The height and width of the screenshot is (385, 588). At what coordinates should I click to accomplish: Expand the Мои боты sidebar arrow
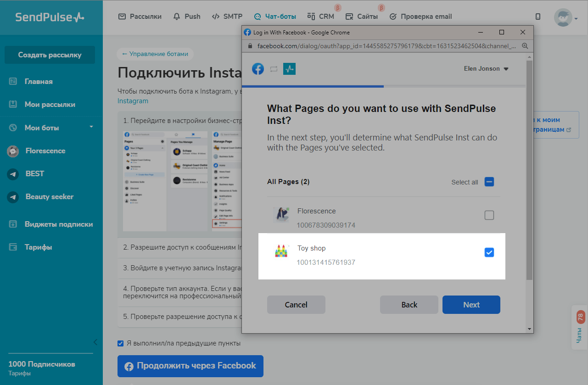[x=91, y=127]
